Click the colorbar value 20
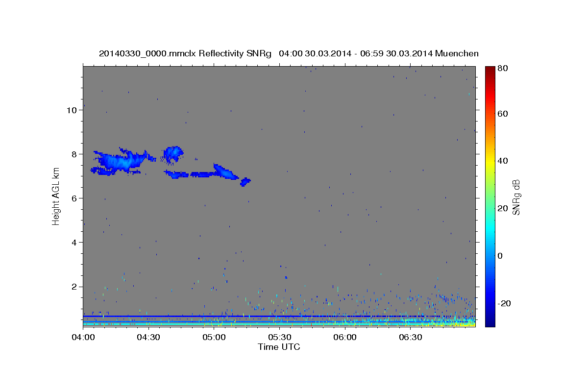588x392 pixels. pyautogui.click(x=504, y=208)
